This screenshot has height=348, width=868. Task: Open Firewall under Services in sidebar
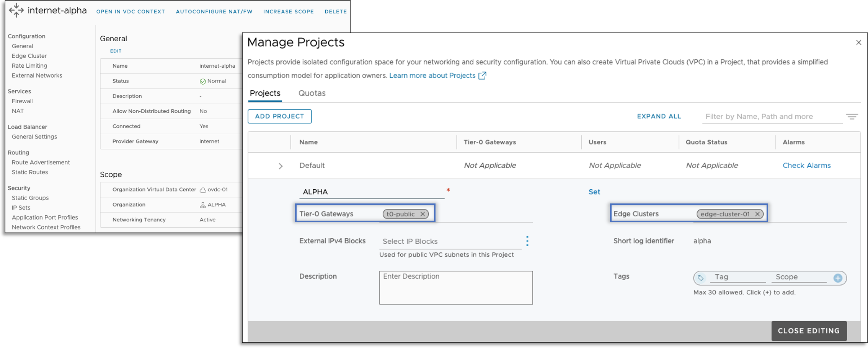point(22,101)
